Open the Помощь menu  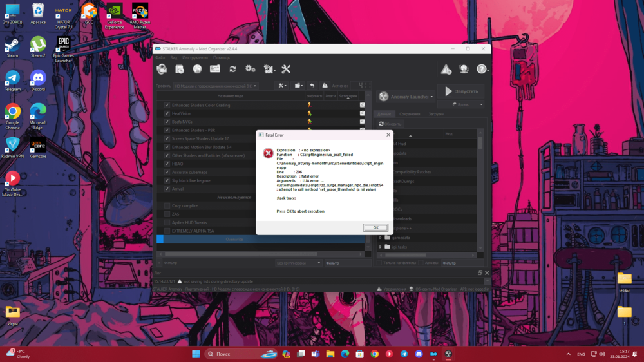(x=222, y=57)
